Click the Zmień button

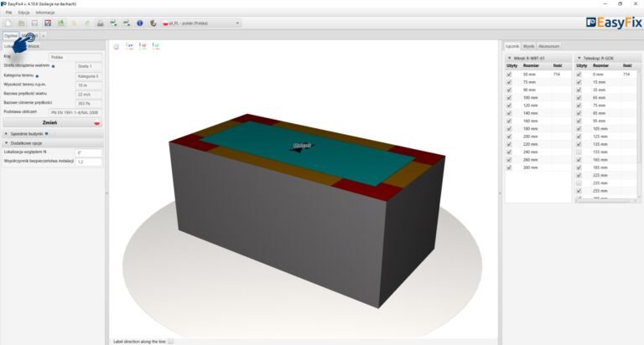[53, 122]
